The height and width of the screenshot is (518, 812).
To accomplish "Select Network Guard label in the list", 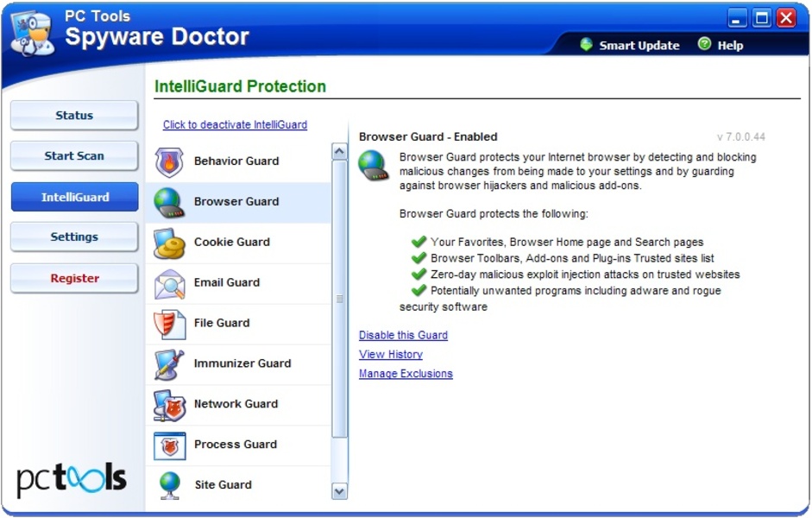I will (x=236, y=403).
